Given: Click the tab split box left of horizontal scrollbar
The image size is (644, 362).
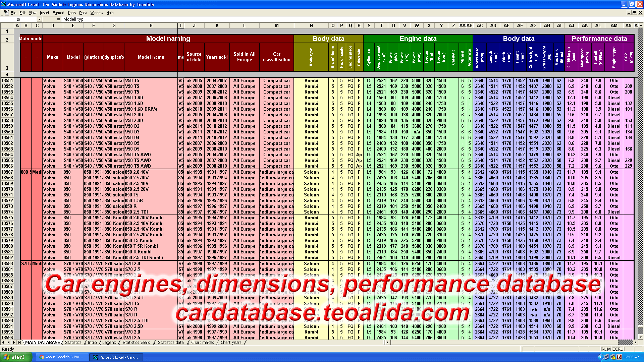Looking at the screenshot, I should [384, 342].
